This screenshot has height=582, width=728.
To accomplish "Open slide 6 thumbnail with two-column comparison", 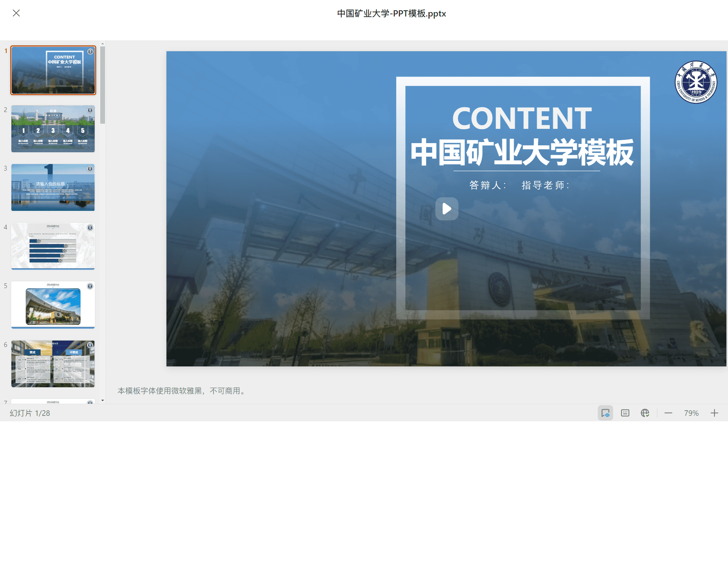I will [x=53, y=364].
